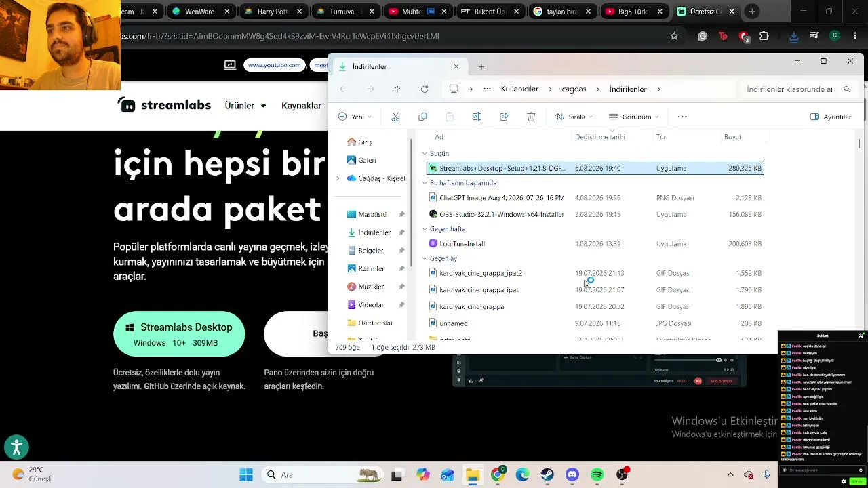Image resolution: width=868 pixels, height=488 pixels.
Task: Open Chrome's downloads arrow icon
Action: point(793,36)
